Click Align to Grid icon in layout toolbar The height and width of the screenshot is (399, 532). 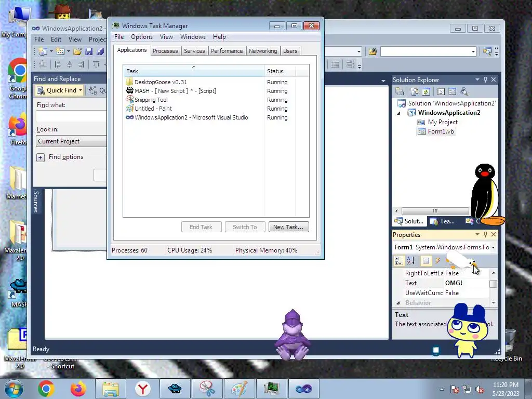(43, 64)
